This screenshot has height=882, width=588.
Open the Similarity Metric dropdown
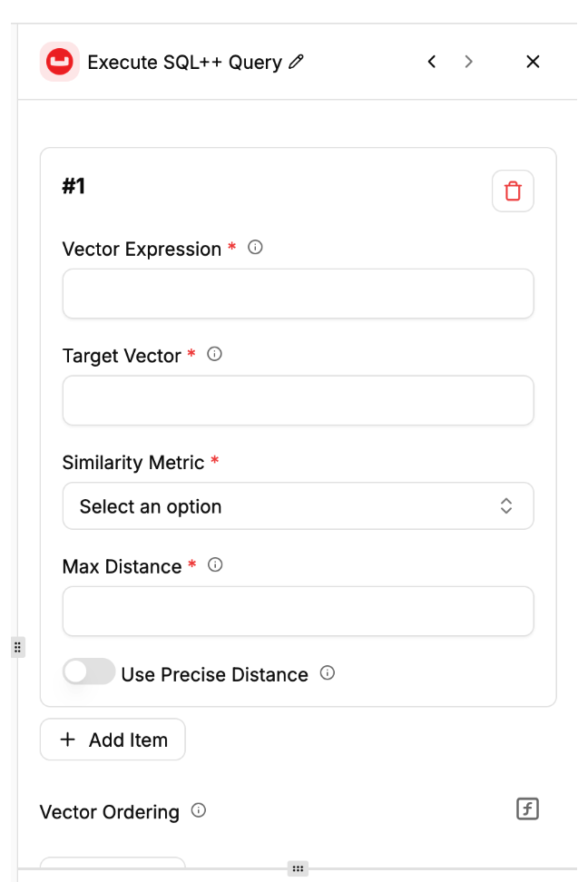298,506
